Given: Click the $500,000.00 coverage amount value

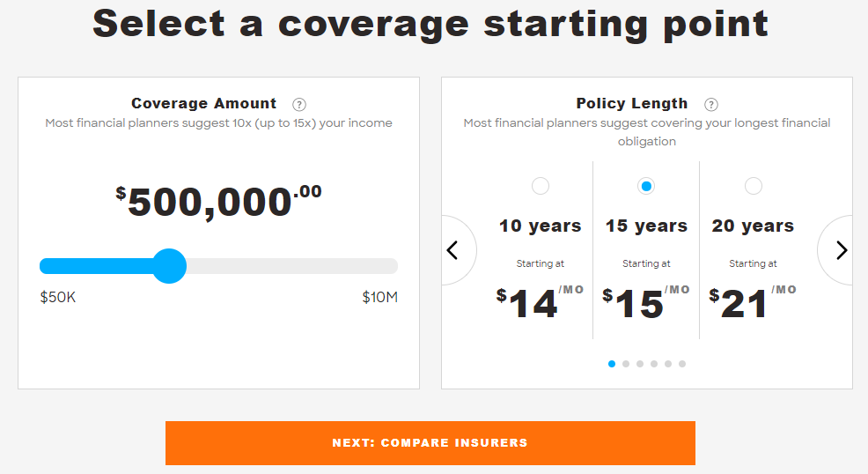Looking at the screenshot, I should tap(218, 202).
